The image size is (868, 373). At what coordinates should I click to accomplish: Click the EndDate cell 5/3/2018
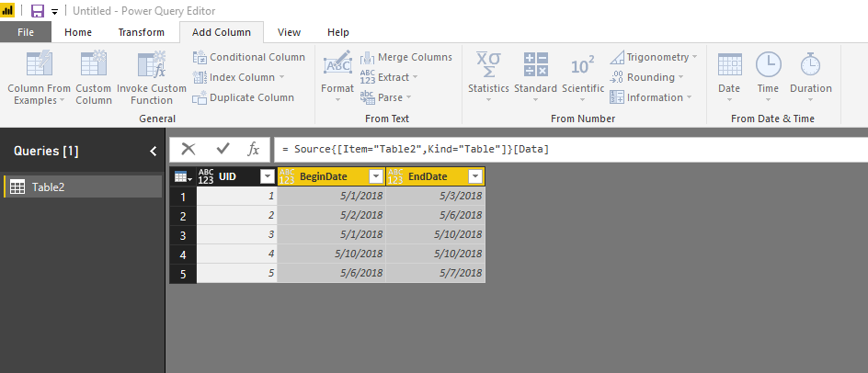click(x=436, y=196)
